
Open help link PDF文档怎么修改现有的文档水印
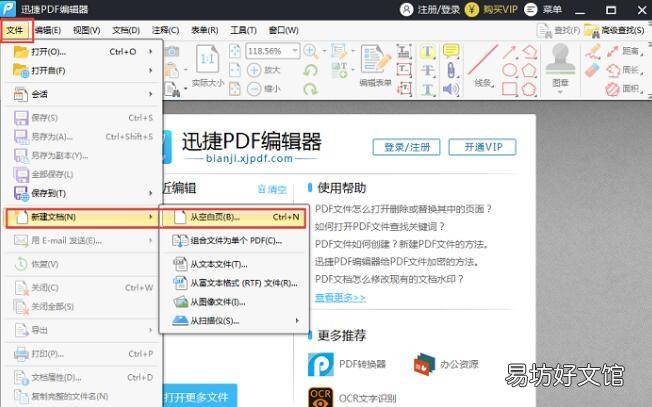pos(389,279)
